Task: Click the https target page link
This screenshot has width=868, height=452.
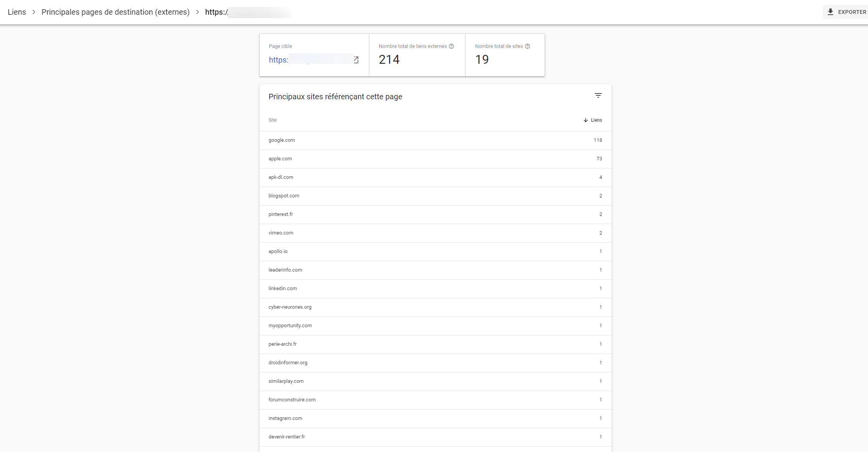Action: click(278, 60)
